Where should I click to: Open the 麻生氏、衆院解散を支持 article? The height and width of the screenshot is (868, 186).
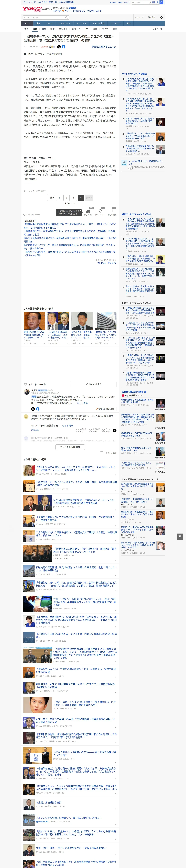coord(49,803)
